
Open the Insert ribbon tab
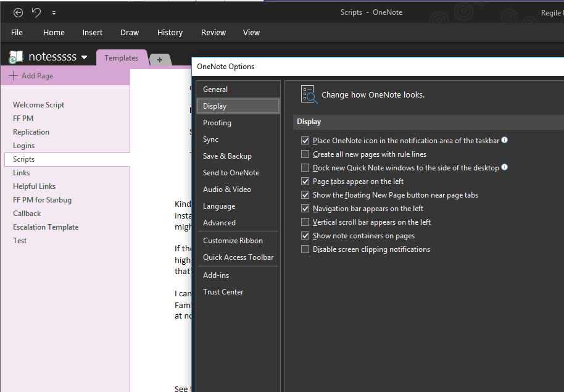(x=93, y=32)
